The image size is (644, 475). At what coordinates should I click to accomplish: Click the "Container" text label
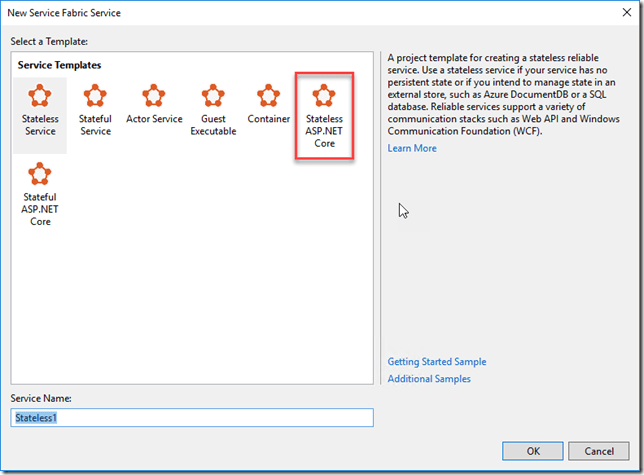268,119
